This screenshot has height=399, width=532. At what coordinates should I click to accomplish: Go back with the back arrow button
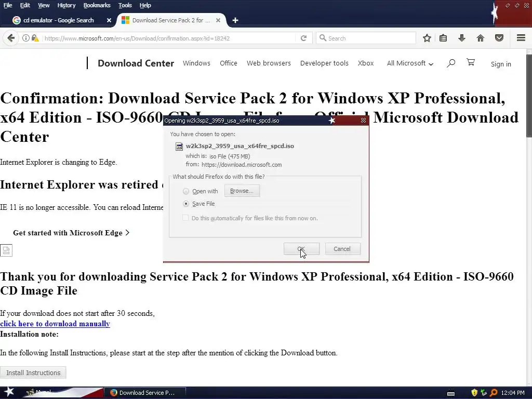click(11, 38)
